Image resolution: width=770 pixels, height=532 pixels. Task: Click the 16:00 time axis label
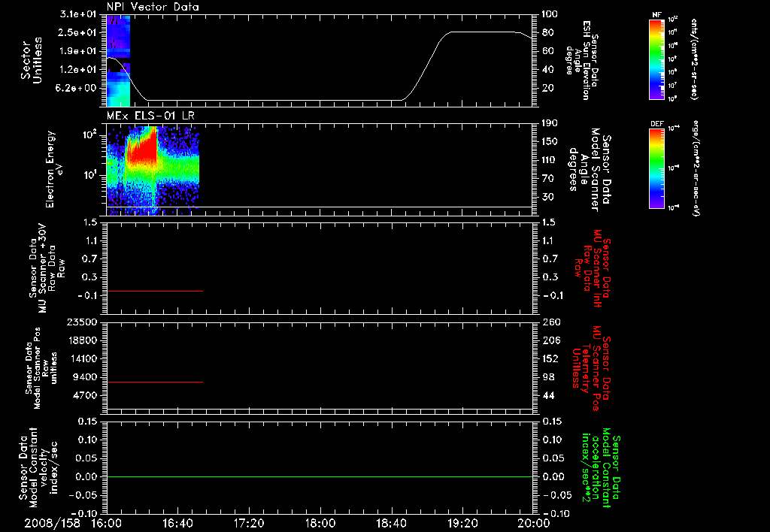[x=107, y=523]
